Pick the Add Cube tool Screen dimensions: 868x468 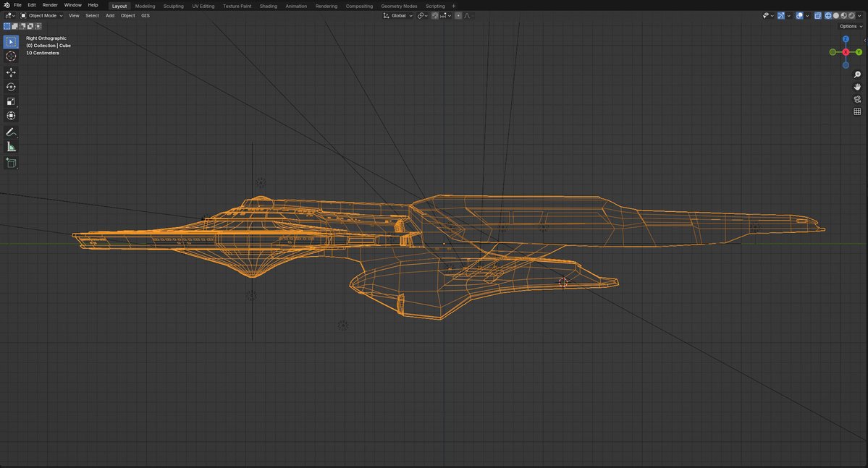coord(11,163)
